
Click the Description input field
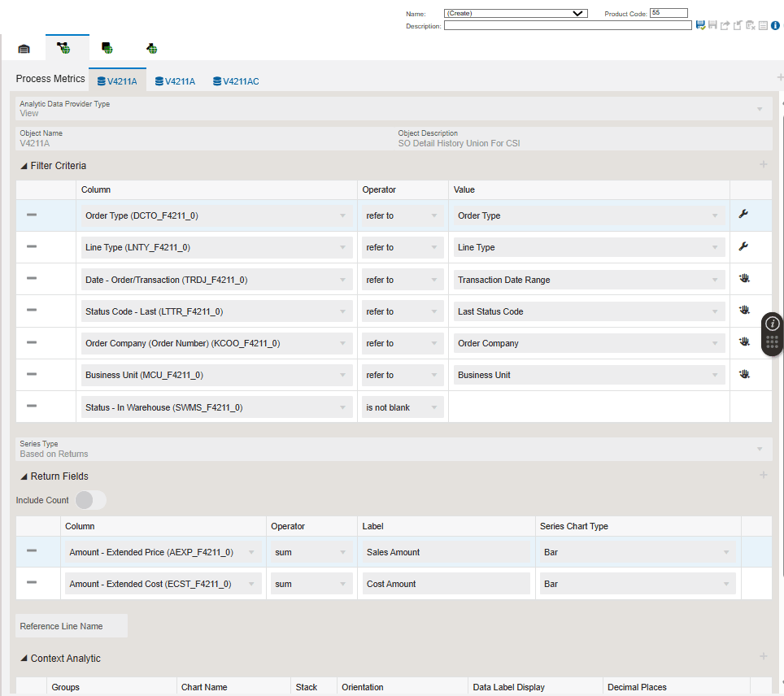coord(567,26)
